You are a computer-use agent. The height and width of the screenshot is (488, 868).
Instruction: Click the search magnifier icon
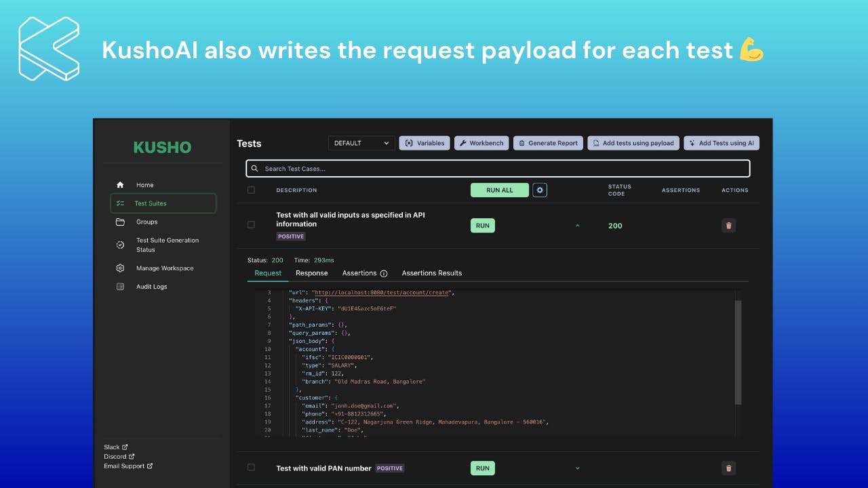pos(255,169)
